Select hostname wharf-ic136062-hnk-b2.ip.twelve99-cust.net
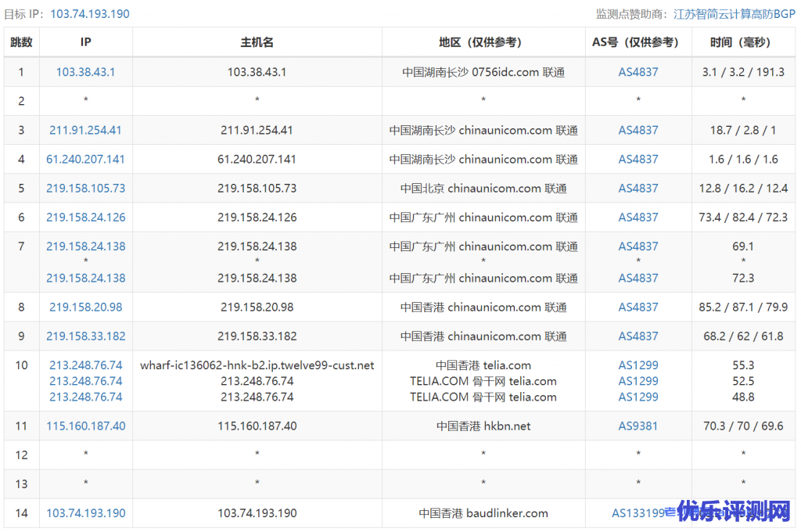This screenshot has width=801, height=532. (257, 365)
